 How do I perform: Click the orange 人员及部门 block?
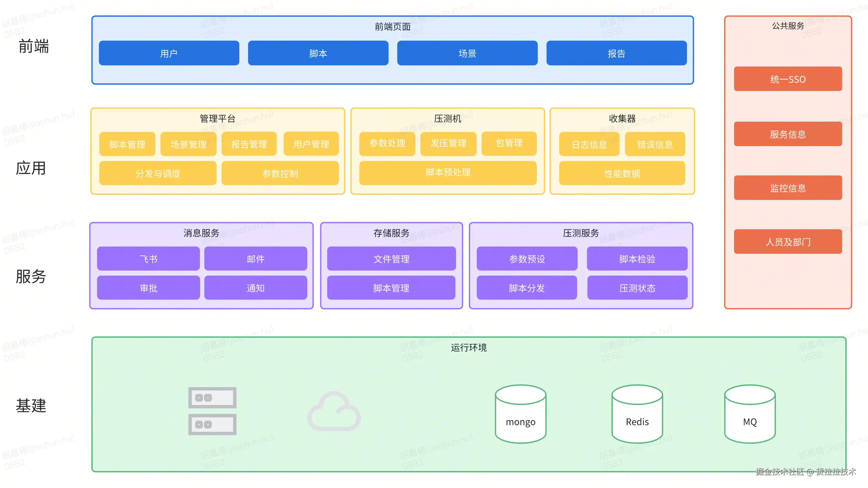787,241
